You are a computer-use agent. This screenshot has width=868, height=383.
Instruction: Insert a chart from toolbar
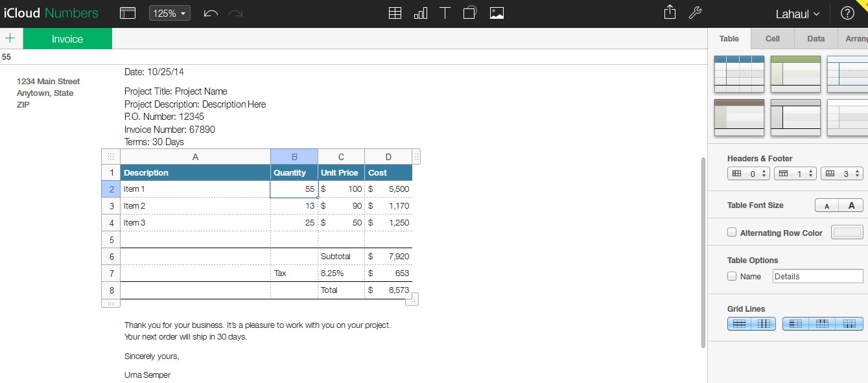click(421, 13)
